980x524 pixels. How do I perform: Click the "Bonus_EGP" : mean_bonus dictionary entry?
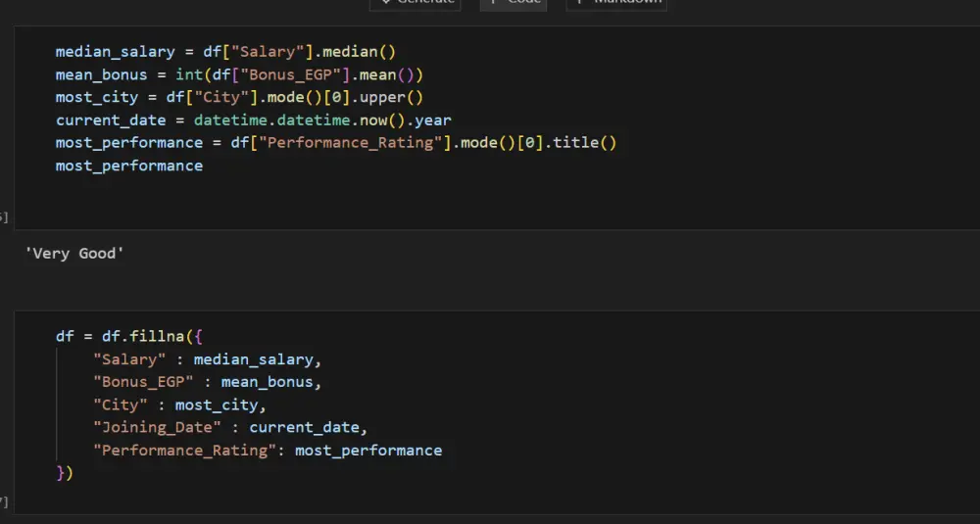(x=208, y=382)
